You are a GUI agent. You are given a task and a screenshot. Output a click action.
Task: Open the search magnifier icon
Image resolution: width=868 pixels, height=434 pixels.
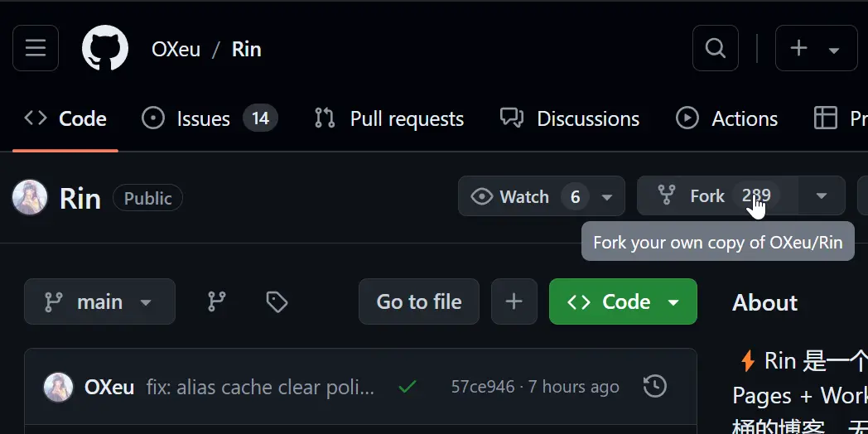pyautogui.click(x=715, y=48)
